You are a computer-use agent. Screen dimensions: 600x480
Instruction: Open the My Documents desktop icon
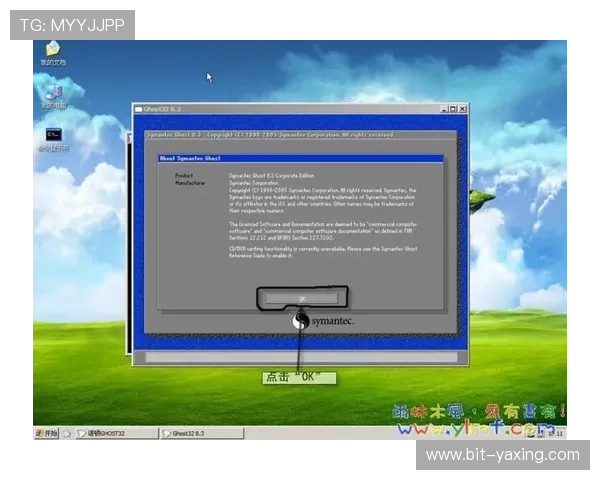coord(52,49)
